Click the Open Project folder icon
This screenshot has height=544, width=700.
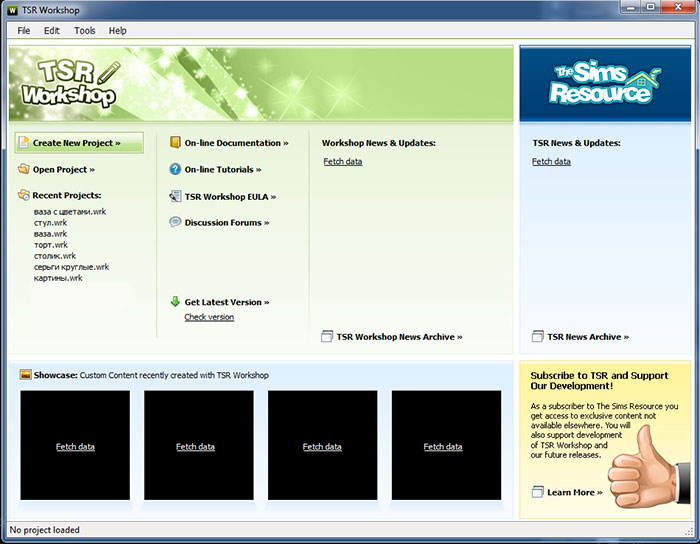point(24,170)
